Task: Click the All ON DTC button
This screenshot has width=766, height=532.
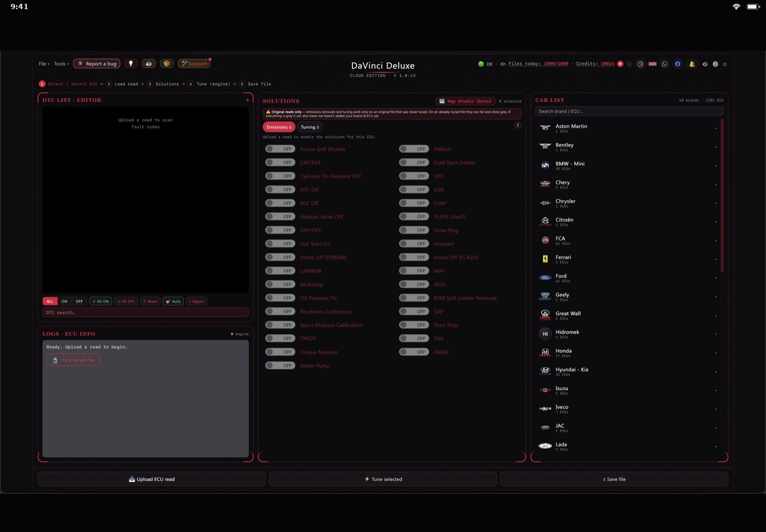Action: pos(101,301)
